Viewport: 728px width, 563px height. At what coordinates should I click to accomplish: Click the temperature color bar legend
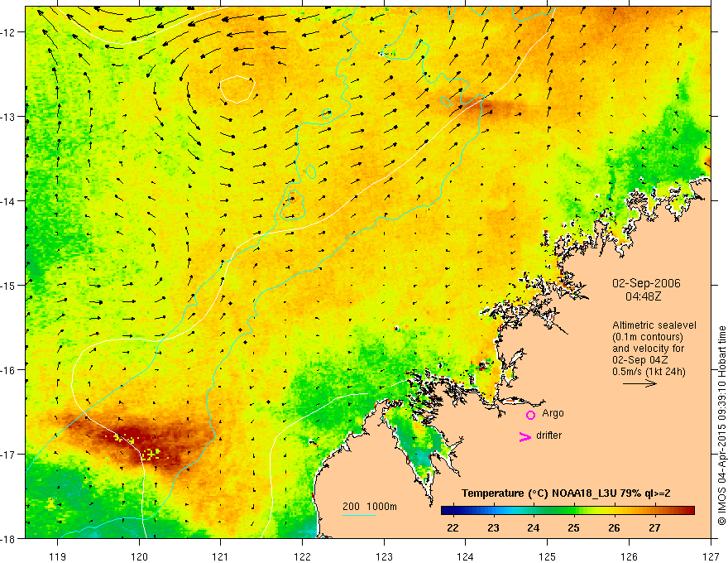[568, 511]
